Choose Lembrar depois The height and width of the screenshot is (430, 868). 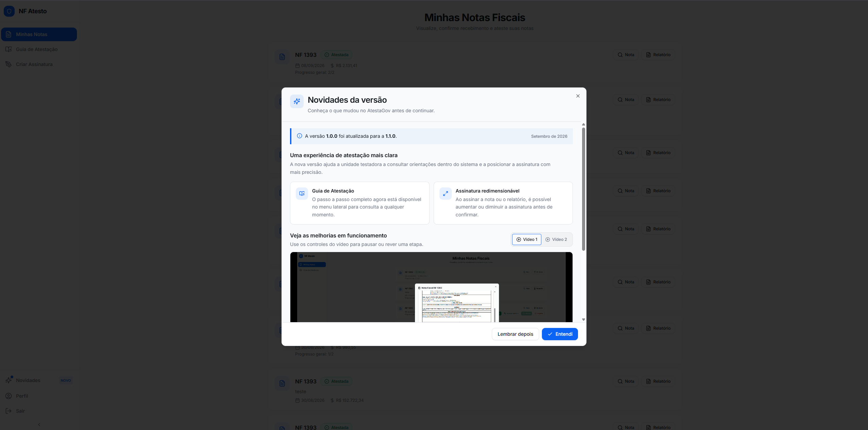click(x=515, y=334)
